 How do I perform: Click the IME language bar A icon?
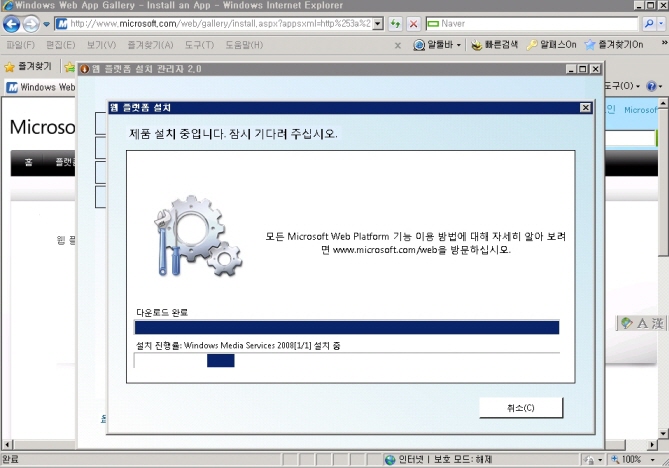coord(642,323)
